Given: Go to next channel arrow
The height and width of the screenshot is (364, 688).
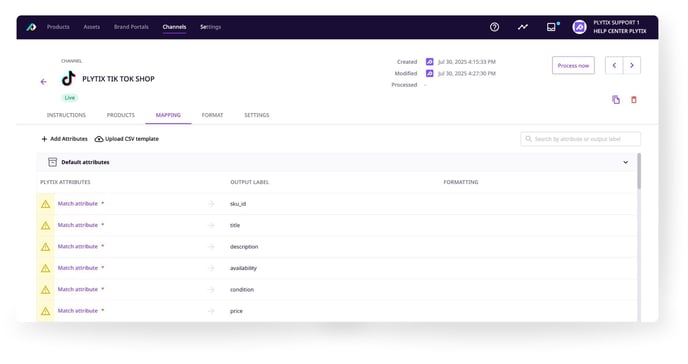Looking at the screenshot, I should click(x=632, y=65).
